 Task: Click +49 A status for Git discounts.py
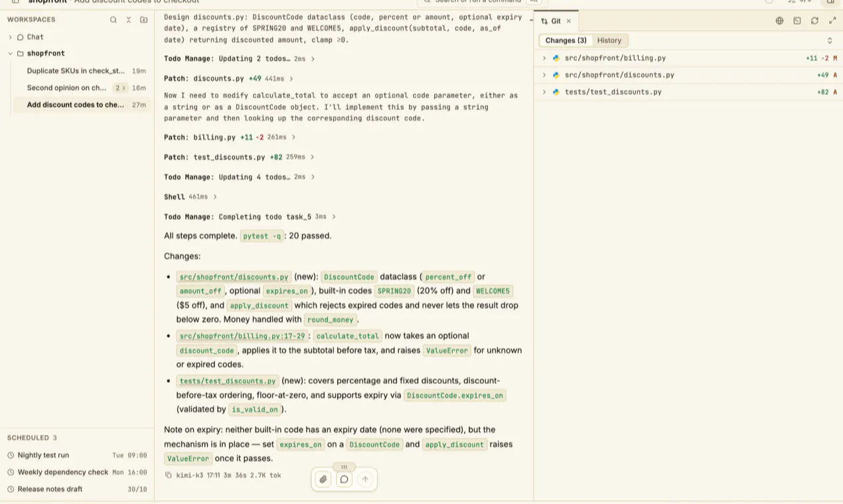click(x=827, y=75)
